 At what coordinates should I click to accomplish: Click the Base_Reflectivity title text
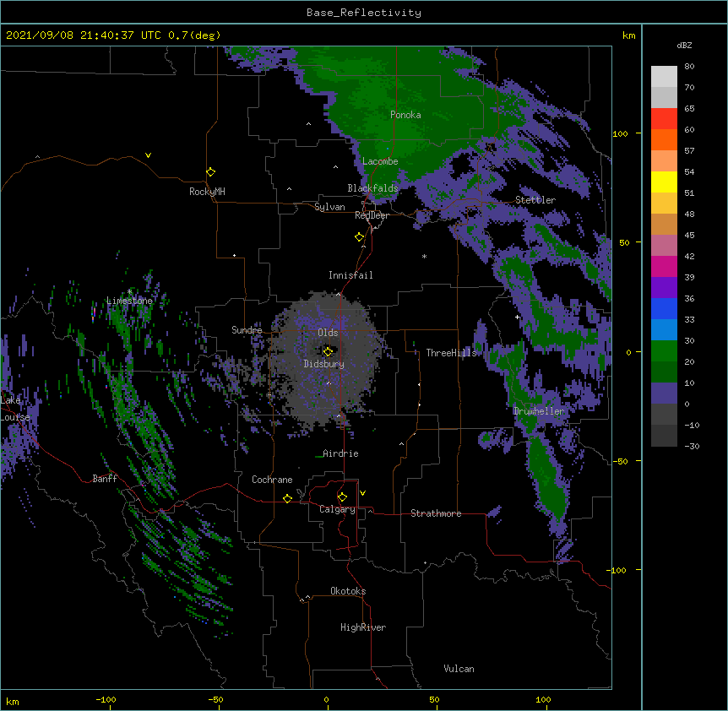[364, 13]
